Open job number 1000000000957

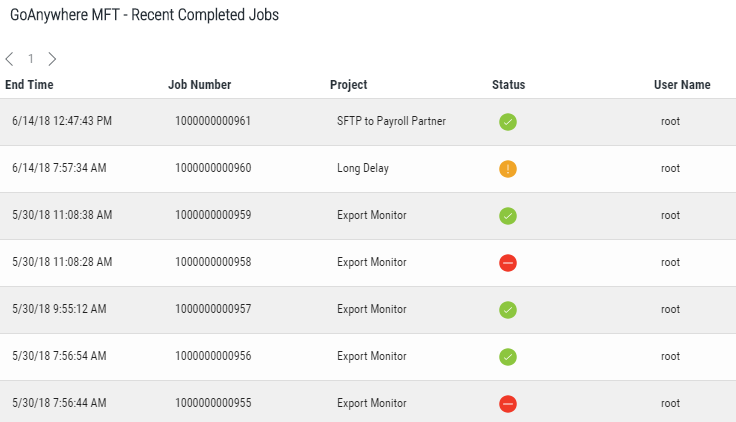213,309
